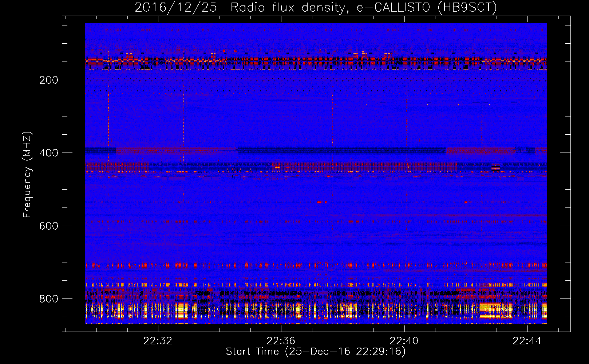589x364 pixels.
Task: Click the 600 frequency tick label
Action: pyautogui.click(x=49, y=226)
